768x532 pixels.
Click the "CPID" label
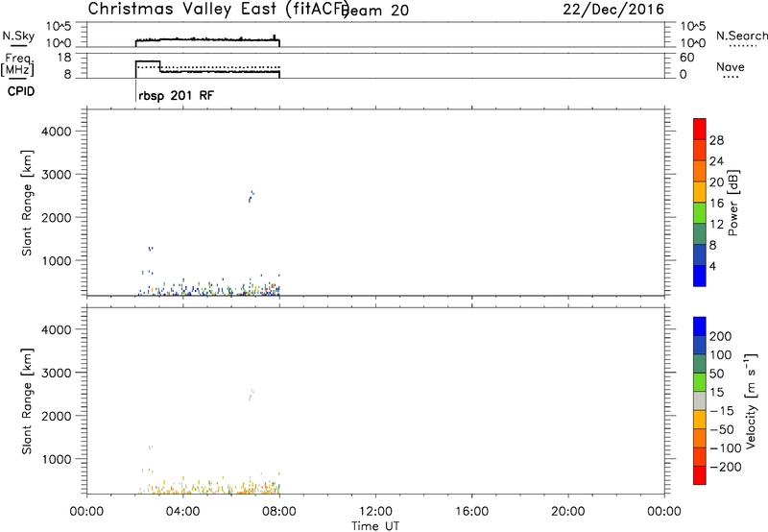(x=21, y=91)
